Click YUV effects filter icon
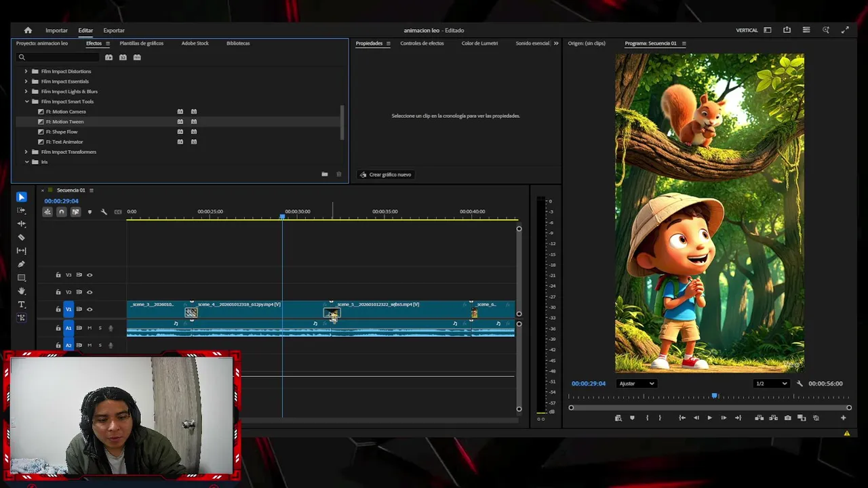This screenshot has width=868, height=488. click(x=137, y=58)
